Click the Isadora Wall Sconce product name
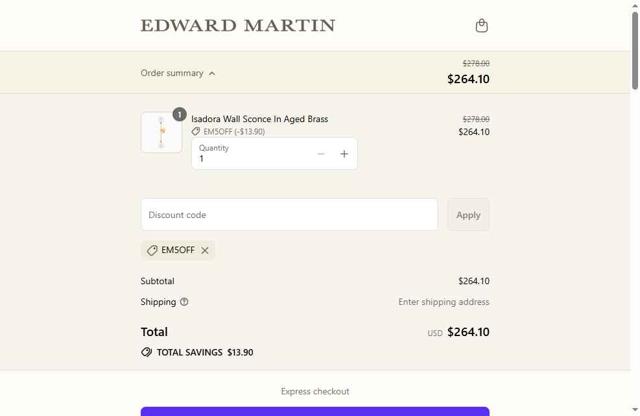Viewport: 640px width, 416px height. coord(260,119)
